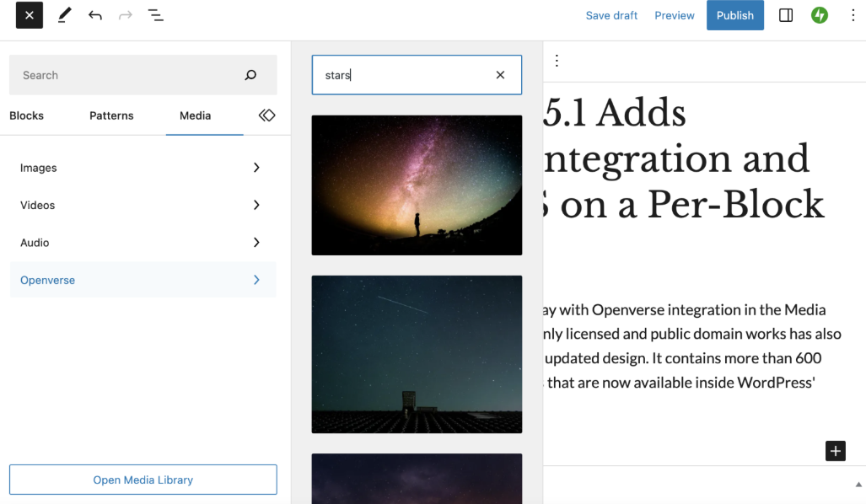This screenshot has width=866, height=504.
Task: Click the block inserter plus icon
Action: pos(835,451)
